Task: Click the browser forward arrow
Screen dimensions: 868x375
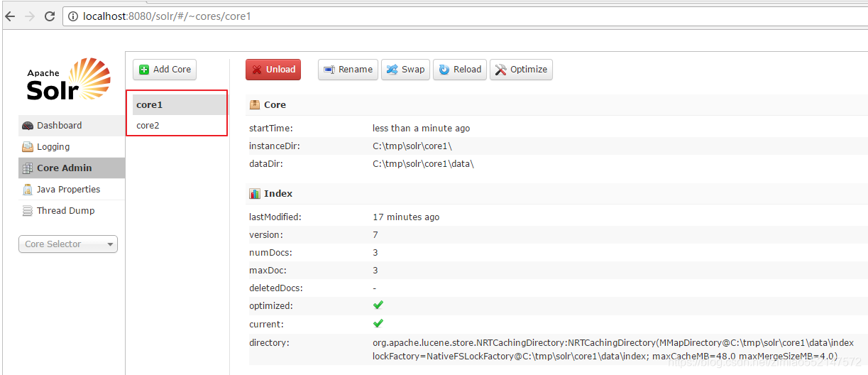Action: click(x=30, y=16)
